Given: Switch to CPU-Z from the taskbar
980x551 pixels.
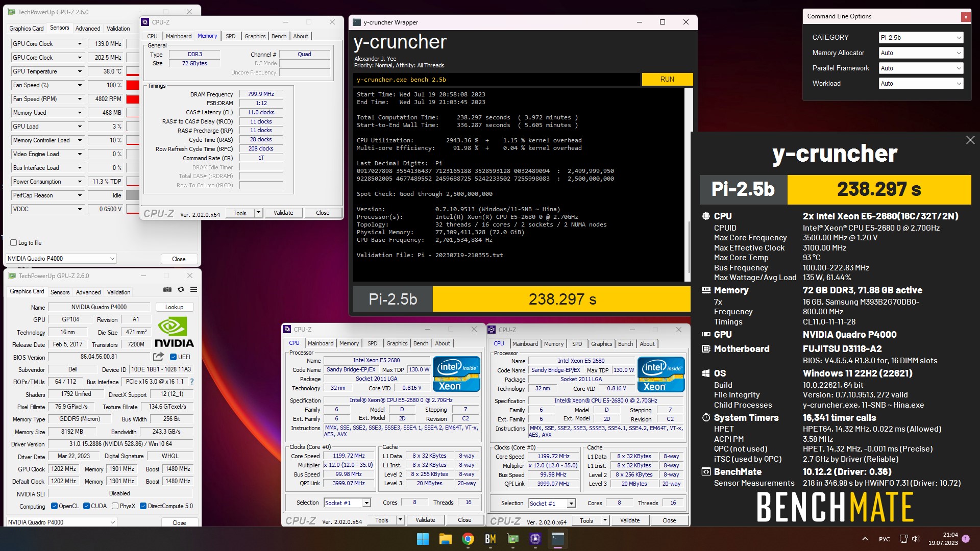Looking at the screenshot, I should click(x=535, y=539).
